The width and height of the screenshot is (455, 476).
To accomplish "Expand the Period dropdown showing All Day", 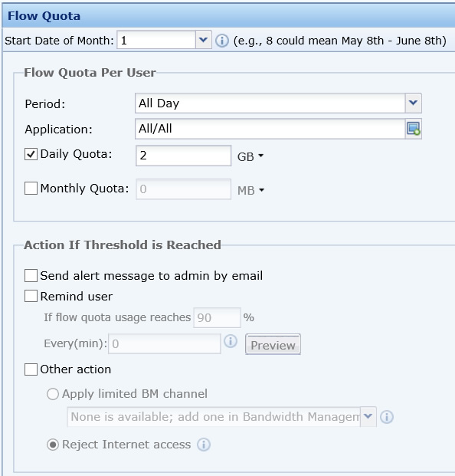I will pyautogui.click(x=413, y=103).
